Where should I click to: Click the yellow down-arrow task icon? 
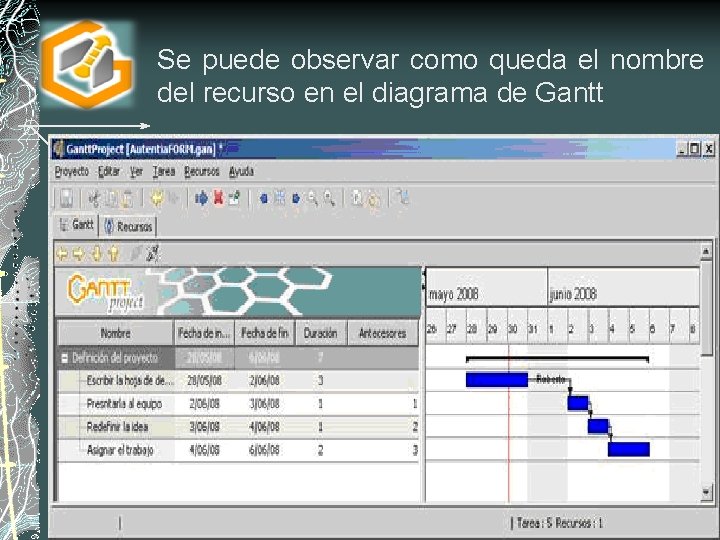[x=96, y=253]
